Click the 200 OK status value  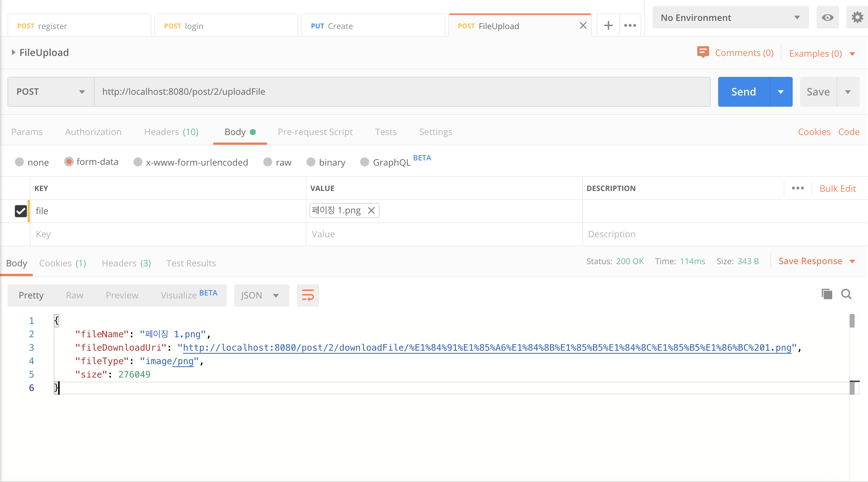coord(630,261)
